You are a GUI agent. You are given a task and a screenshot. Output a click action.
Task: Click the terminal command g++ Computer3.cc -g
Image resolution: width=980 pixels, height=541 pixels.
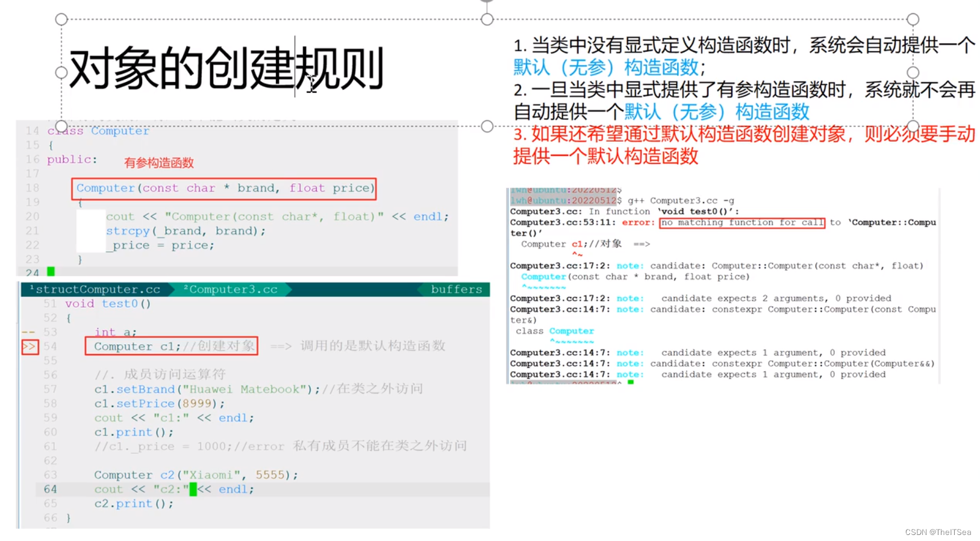[x=681, y=201]
